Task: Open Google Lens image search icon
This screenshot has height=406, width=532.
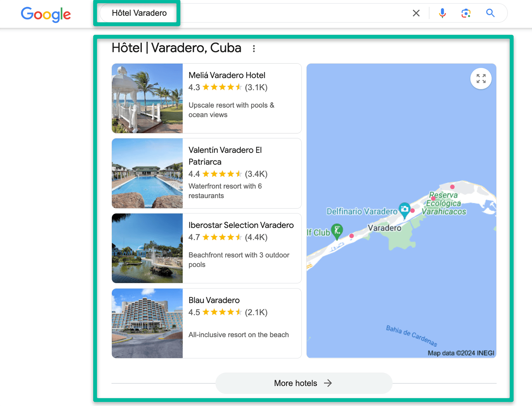Action: click(x=466, y=13)
